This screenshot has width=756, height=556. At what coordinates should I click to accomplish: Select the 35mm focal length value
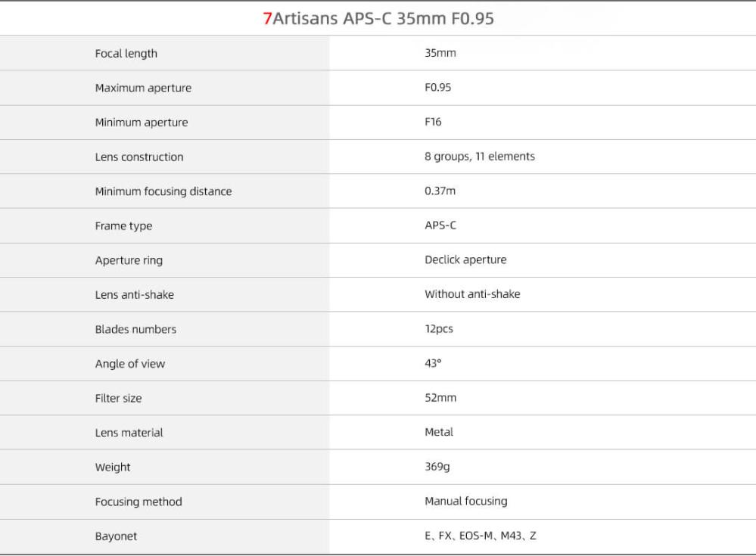(440, 53)
